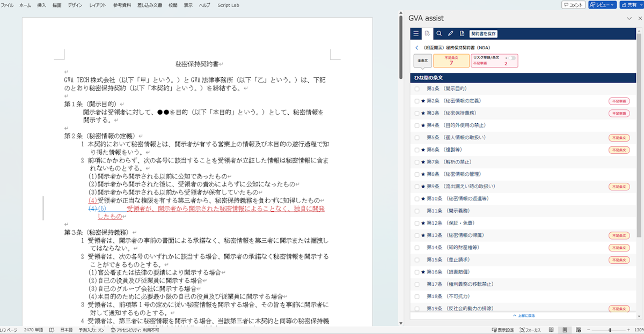Click the star beside 第2条
Viewport: 644px width, 334px height.
click(x=423, y=101)
